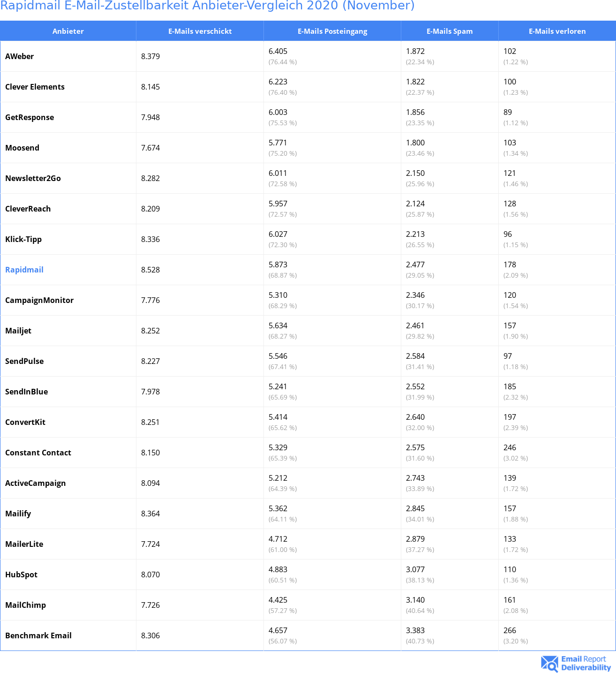Click the AWeber provider name
This screenshot has height=673, width=616.
click(x=20, y=56)
